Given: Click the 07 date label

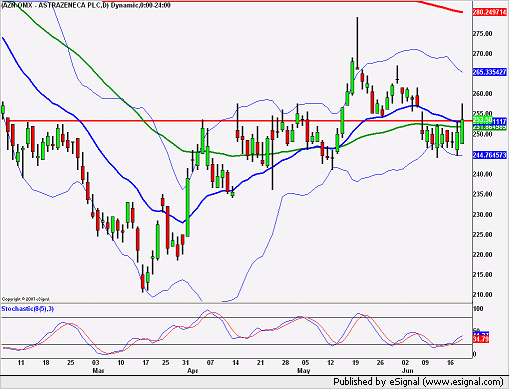Looking at the screenshot, I should point(210,363).
